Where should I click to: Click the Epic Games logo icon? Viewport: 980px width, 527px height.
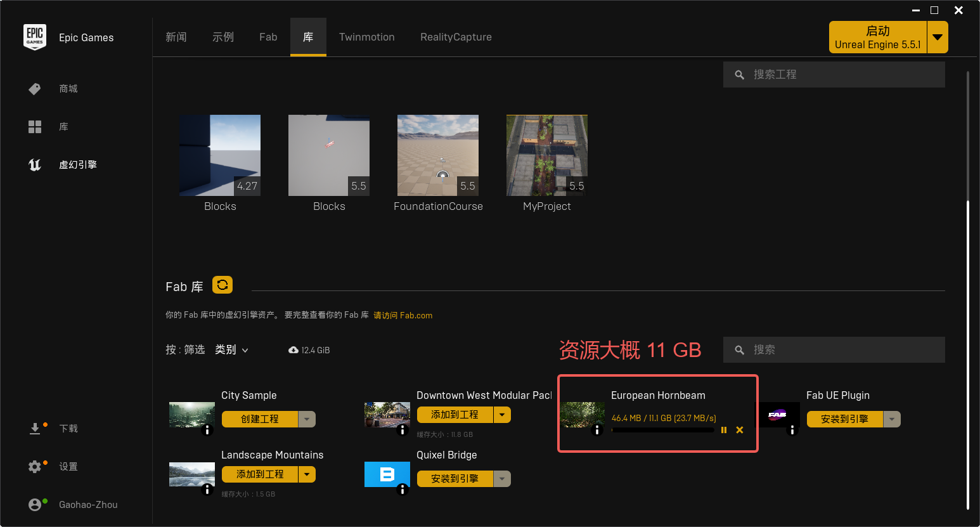coord(35,37)
